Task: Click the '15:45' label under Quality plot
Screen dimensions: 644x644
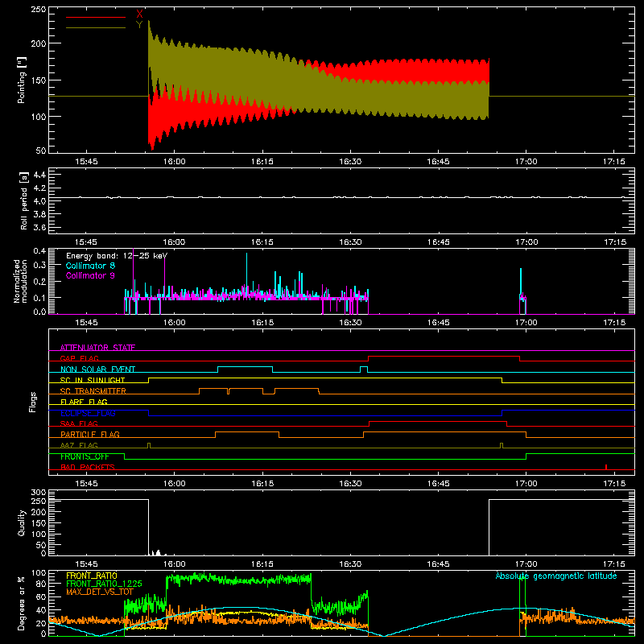Action: coord(87,564)
